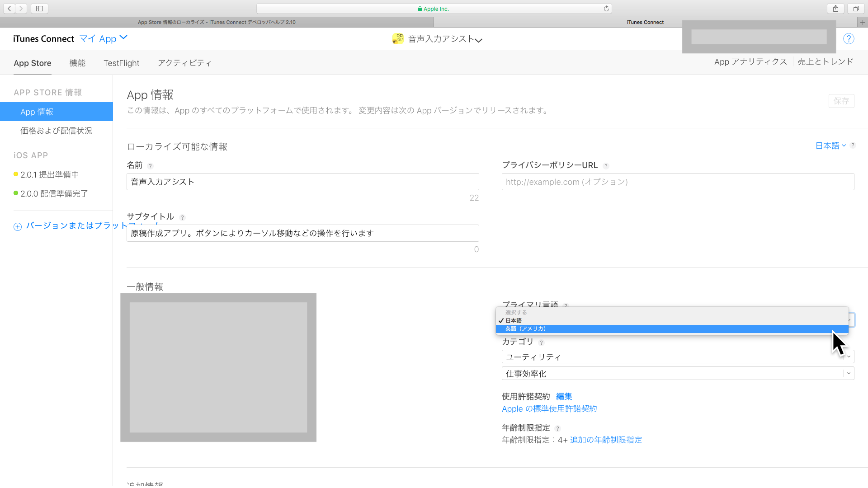Image resolution: width=868 pixels, height=488 pixels.
Task: Open the Safari share menu
Action: coord(835,9)
